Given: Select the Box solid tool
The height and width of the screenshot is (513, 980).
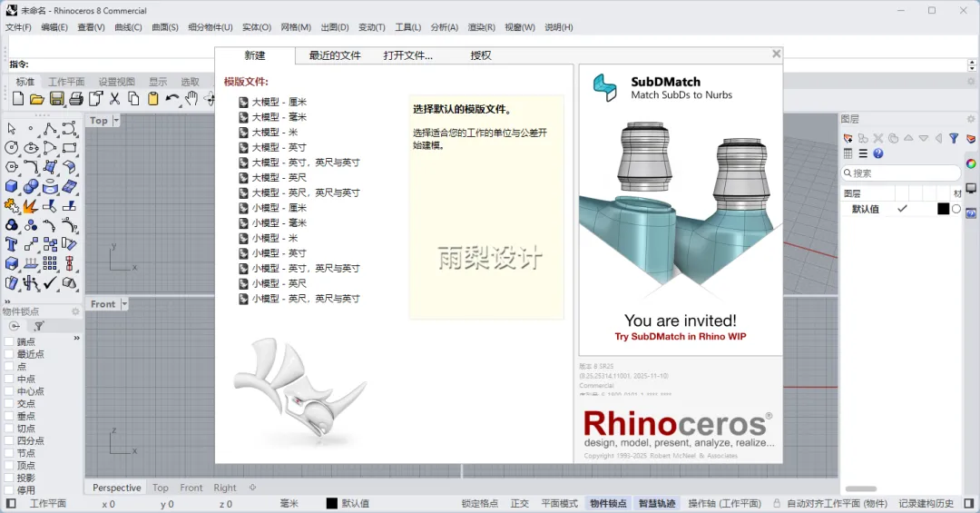Looking at the screenshot, I should click(x=11, y=186).
